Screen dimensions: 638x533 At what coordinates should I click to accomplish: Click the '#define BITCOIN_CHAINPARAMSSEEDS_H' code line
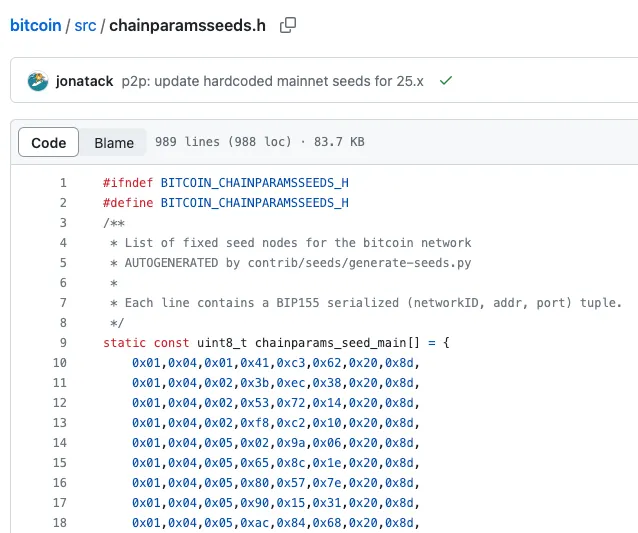pos(226,203)
